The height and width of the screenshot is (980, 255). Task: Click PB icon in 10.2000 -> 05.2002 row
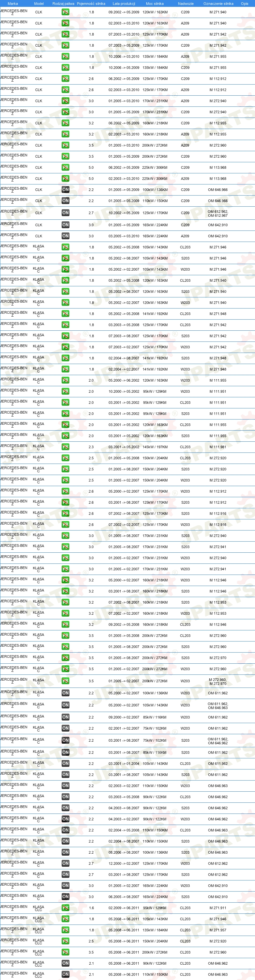pyautogui.click(x=65, y=391)
